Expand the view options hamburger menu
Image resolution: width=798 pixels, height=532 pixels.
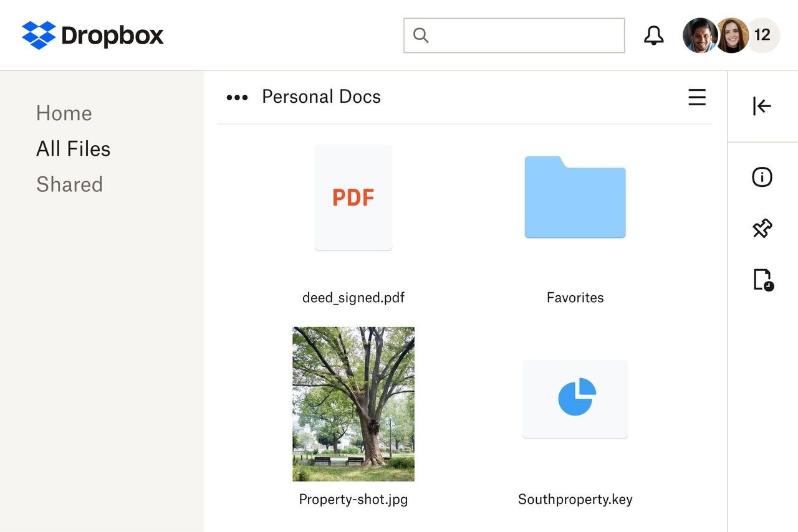coord(697,97)
